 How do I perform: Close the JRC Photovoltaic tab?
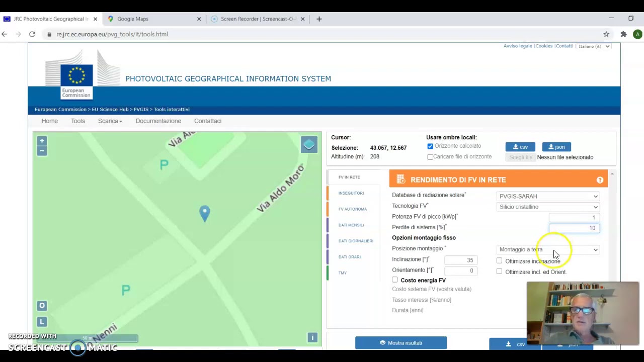coord(95,19)
